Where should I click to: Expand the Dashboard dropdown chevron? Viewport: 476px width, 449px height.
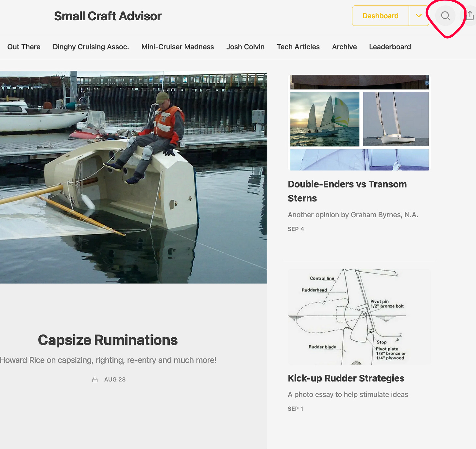419,16
